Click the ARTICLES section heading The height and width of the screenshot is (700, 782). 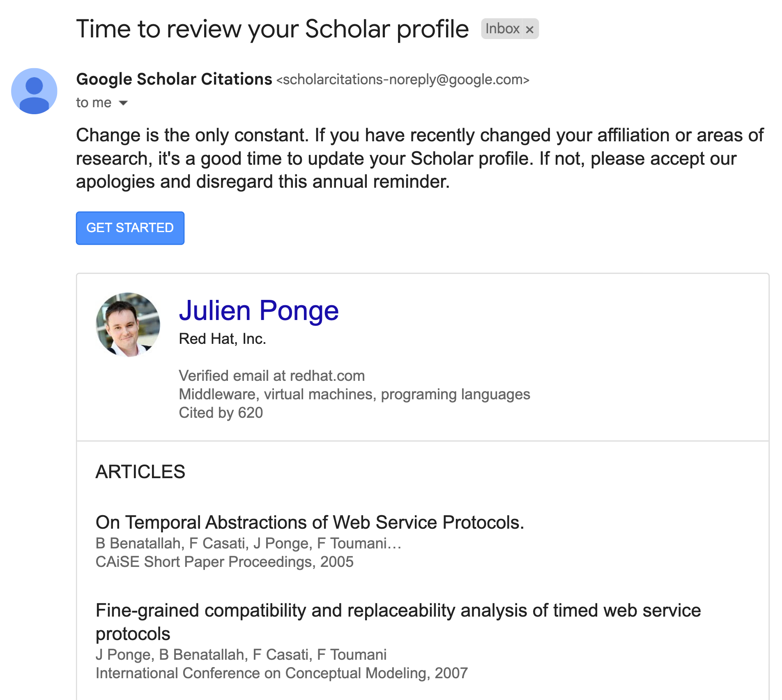(140, 472)
